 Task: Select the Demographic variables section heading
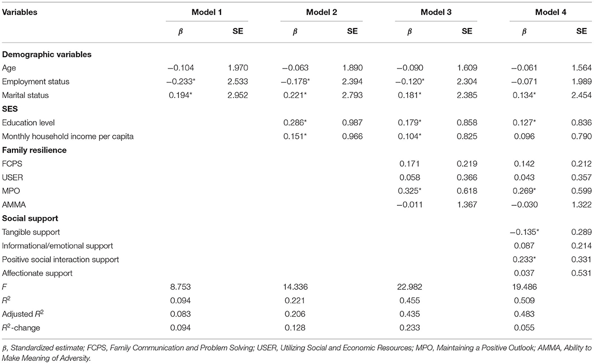tap(47, 54)
